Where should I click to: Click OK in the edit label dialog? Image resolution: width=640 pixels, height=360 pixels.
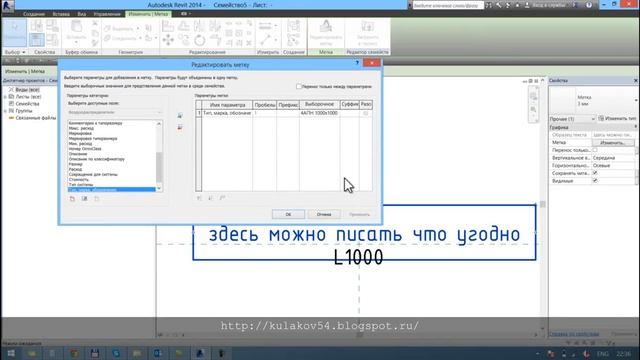click(x=288, y=214)
